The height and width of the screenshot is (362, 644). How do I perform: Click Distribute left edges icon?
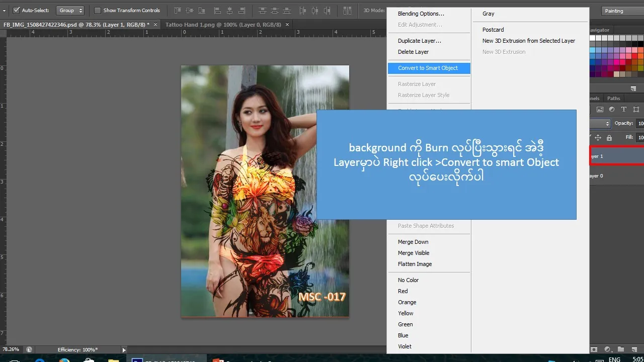pos(303,10)
